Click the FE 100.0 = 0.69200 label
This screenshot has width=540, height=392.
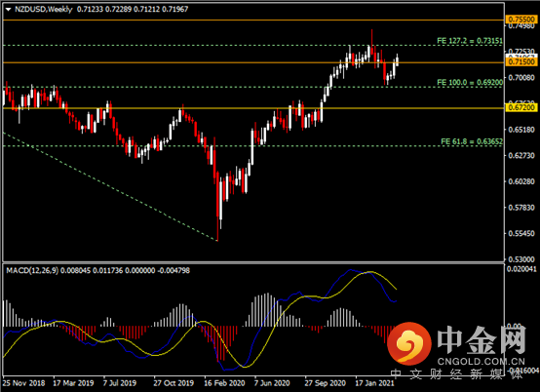[x=470, y=82]
